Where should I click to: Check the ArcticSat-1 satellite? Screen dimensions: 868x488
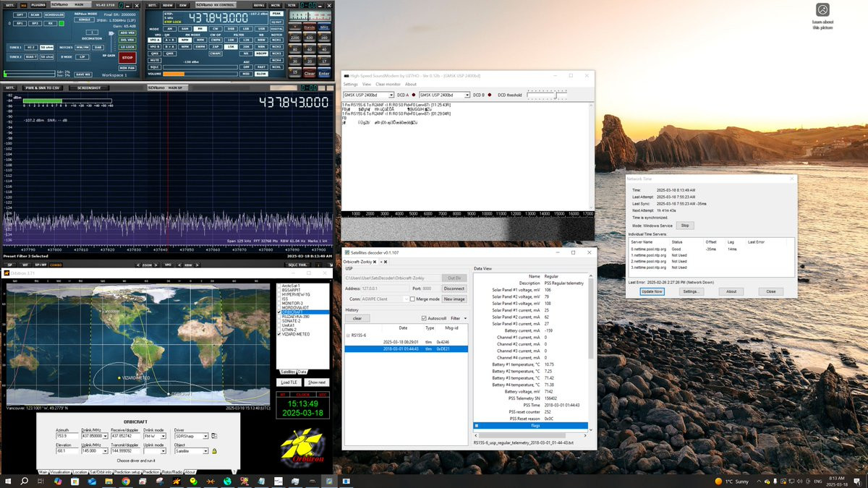[279, 286]
